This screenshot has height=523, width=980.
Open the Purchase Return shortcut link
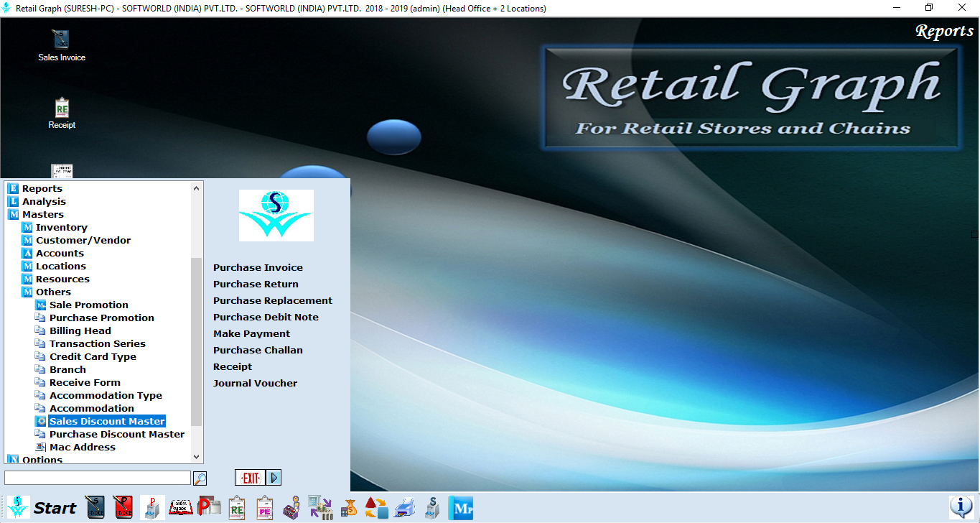pos(256,284)
